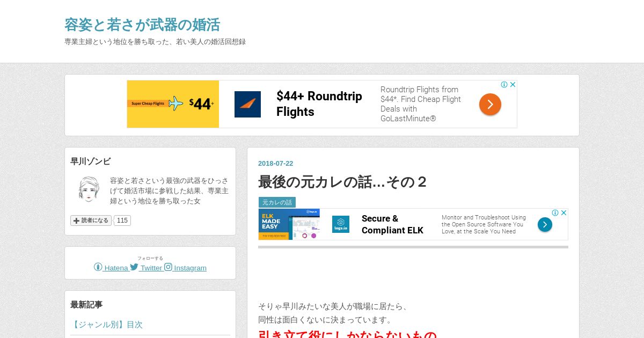Image resolution: width=644 pixels, height=338 pixels.
Task: Close the ELK advertisement
Action: (x=563, y=213)
